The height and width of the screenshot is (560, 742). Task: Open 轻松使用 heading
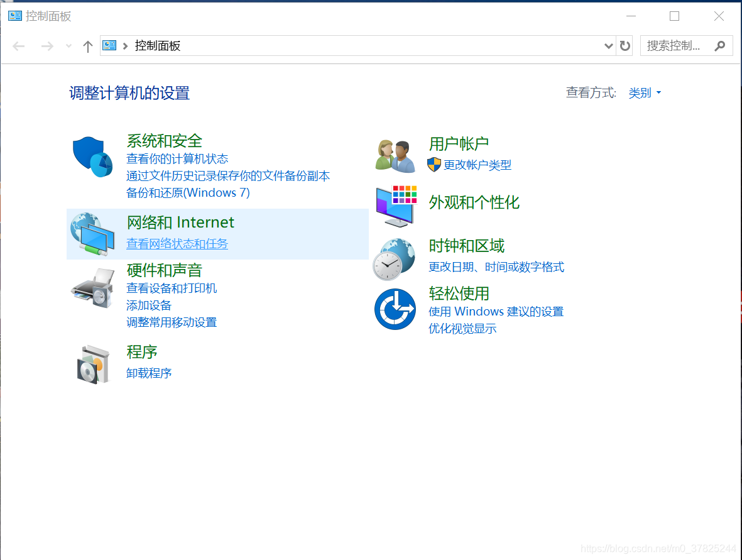point(459,294)
